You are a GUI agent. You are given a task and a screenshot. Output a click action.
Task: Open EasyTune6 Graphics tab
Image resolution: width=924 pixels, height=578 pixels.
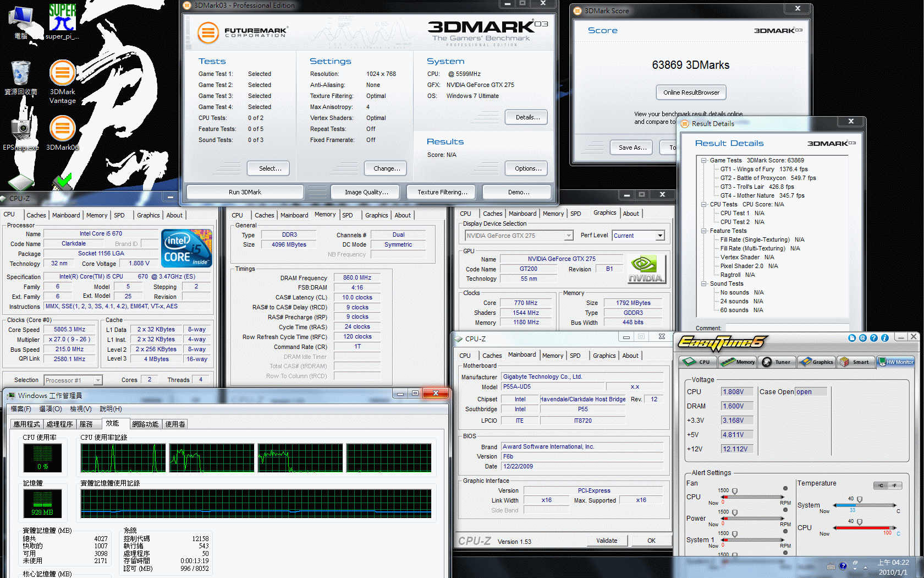pyautogui.click(x=817, y=362)
